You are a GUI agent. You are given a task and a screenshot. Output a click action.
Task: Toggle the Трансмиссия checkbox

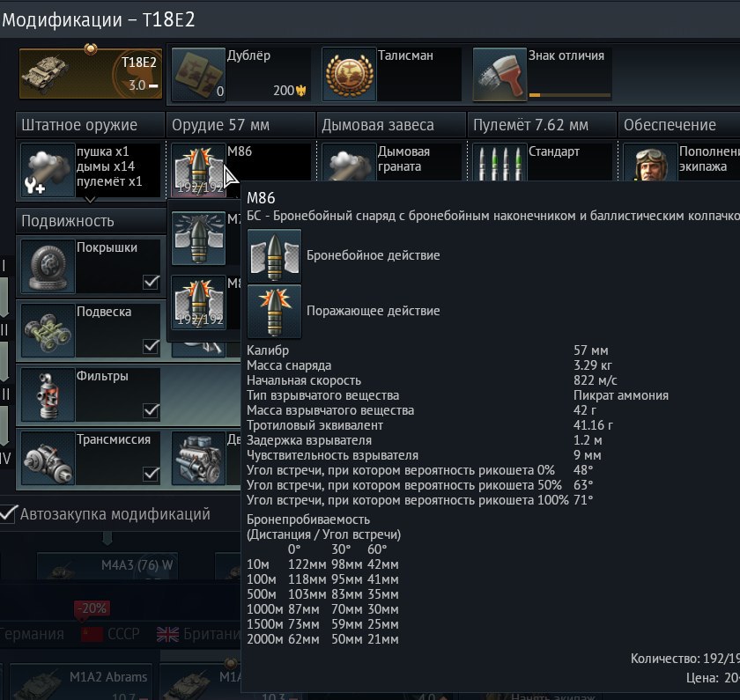tap(151, 474)
